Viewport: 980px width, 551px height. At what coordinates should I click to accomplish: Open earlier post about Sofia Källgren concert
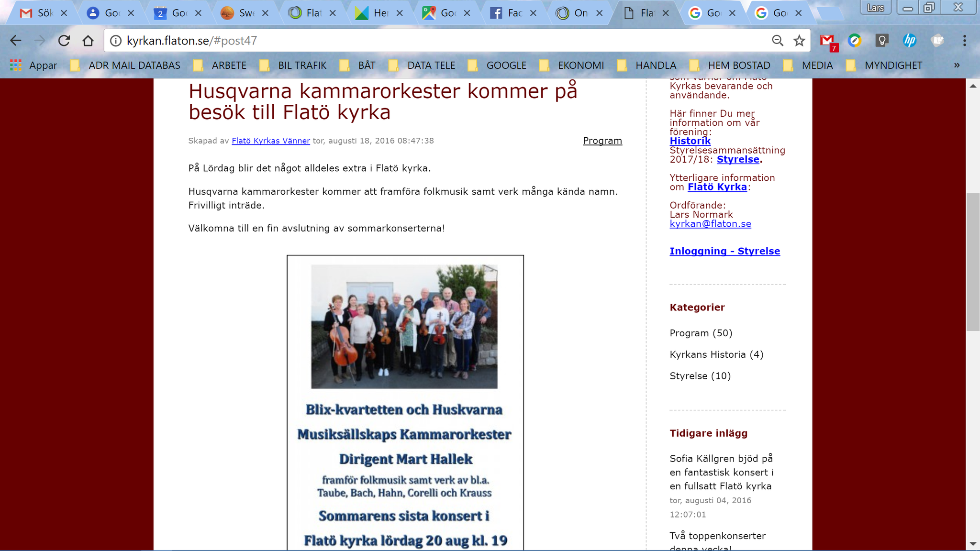pos(722,472)
